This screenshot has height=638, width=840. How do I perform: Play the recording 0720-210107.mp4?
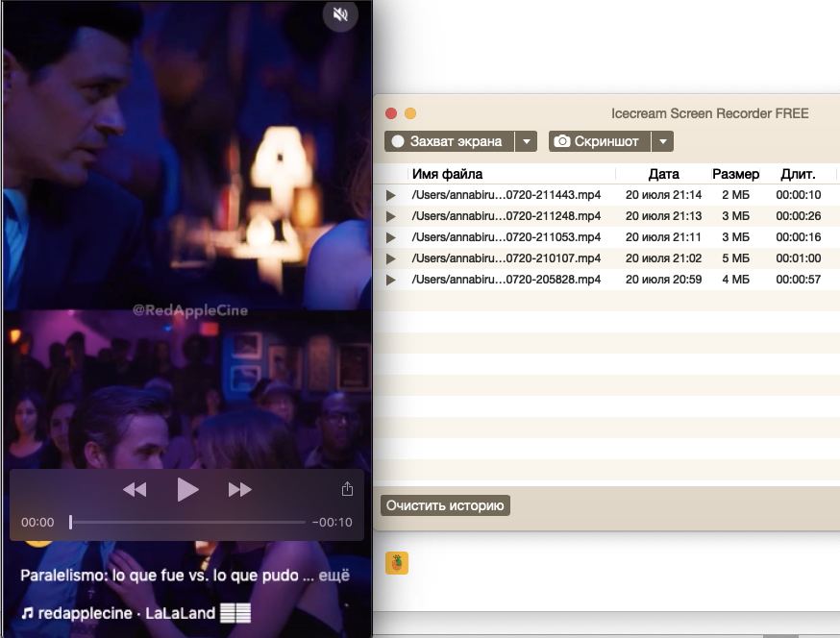click(x=390, y=258)
